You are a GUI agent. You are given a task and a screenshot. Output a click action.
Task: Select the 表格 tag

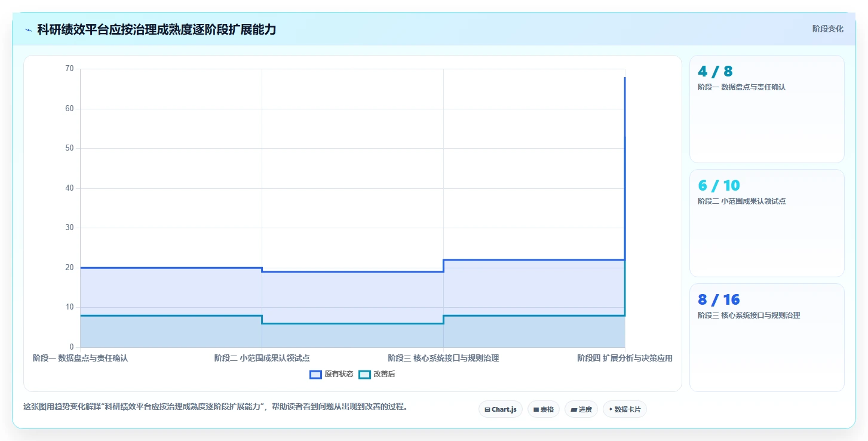[543, 409]
